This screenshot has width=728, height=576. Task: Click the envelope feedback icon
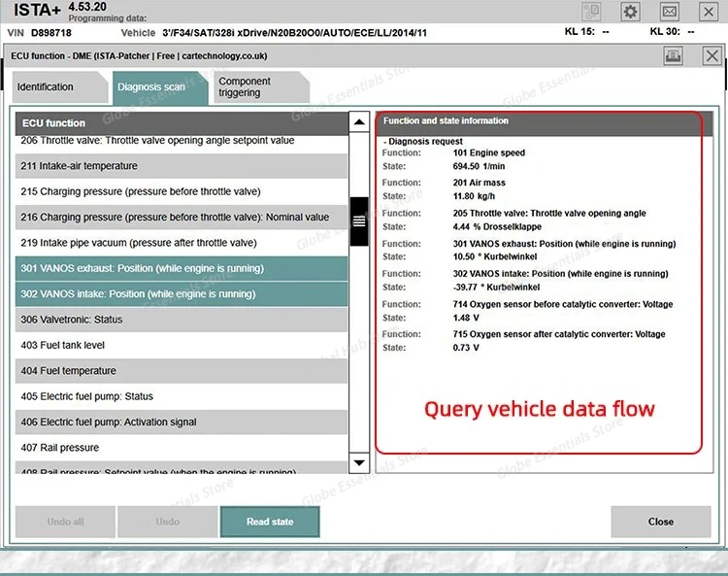point(670,12)
